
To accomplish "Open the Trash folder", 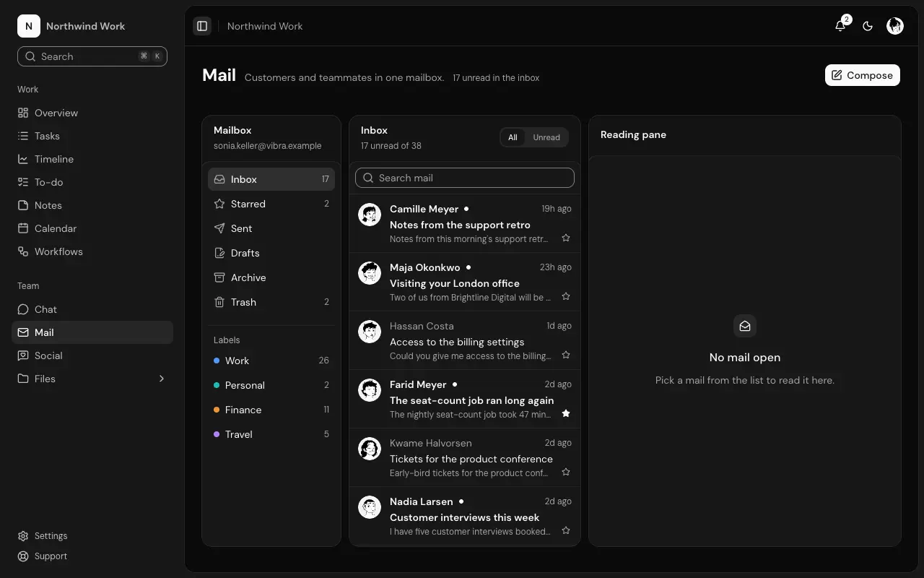I will point(271,302).
